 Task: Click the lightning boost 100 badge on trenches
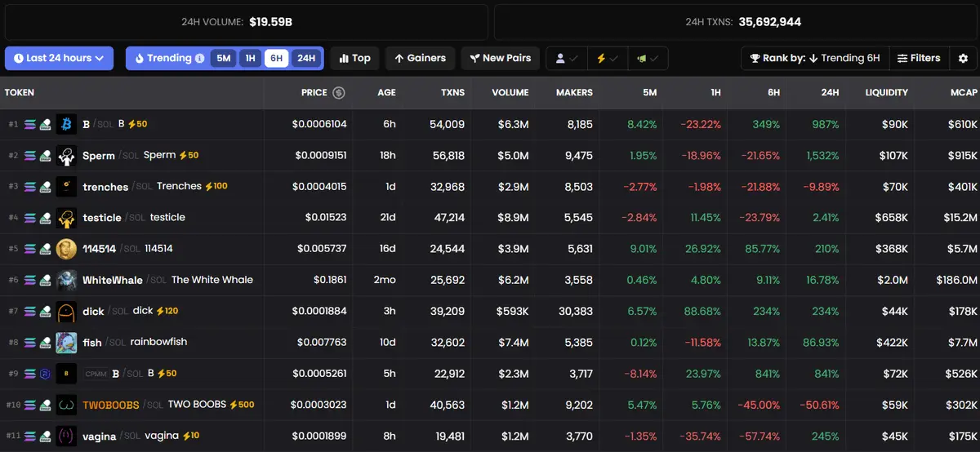[216, 187]
